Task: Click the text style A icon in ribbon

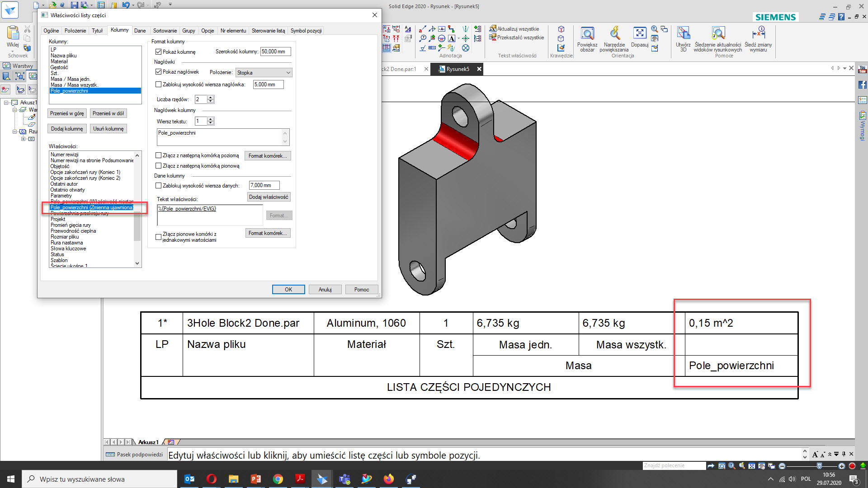Action: (408, 29)
